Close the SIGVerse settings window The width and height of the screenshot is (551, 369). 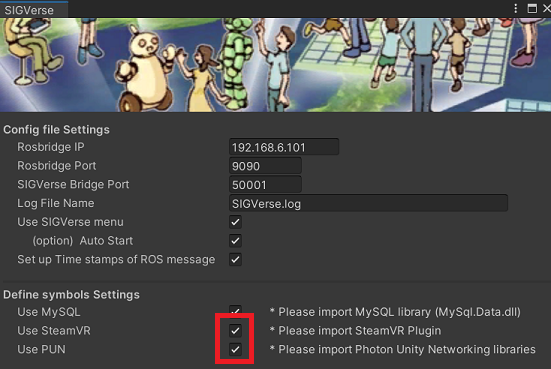click(547, 8)
